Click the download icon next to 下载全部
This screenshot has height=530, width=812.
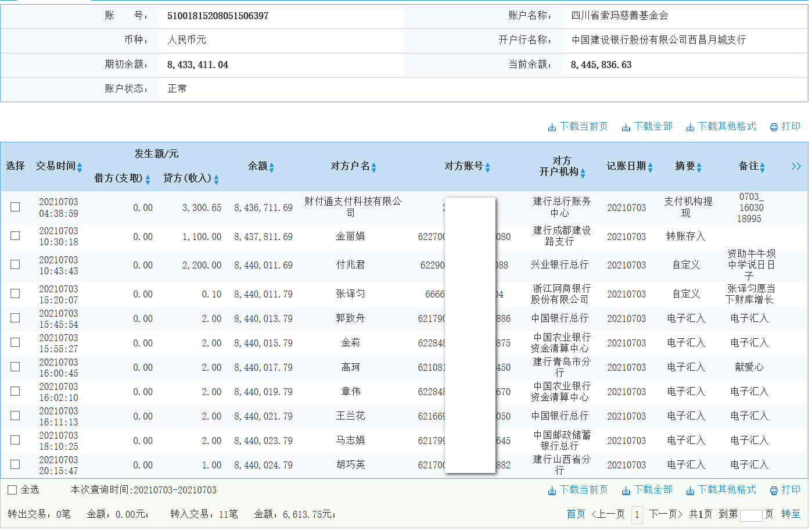pyautogui.click(x=625, y=126)
